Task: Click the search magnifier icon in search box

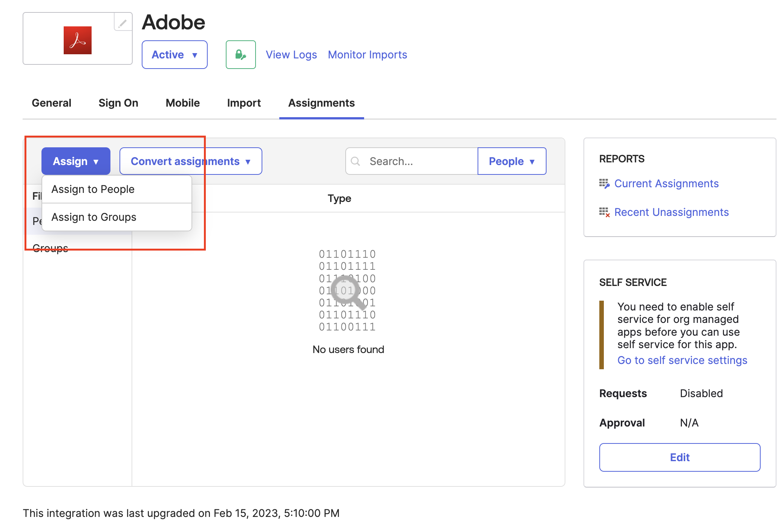Action: click(x=355, y=161)
